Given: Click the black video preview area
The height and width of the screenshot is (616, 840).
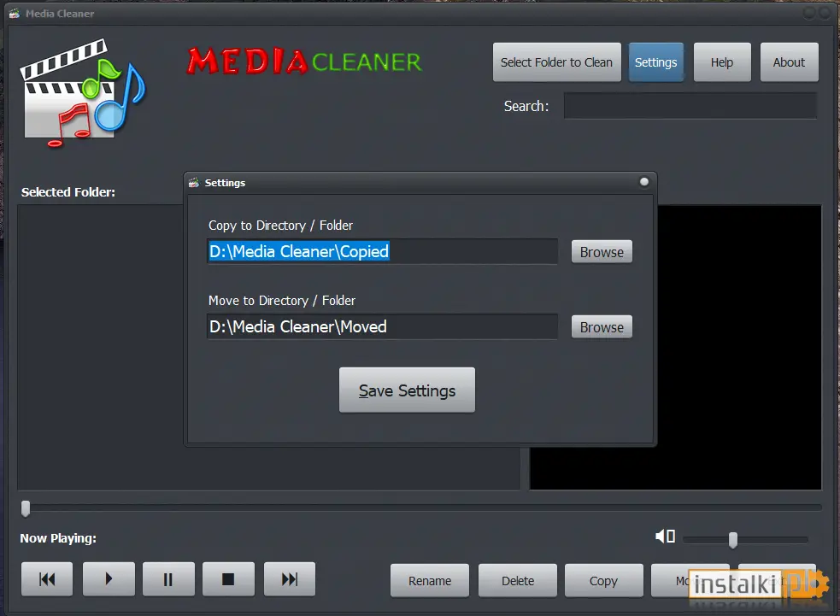Looking at the screenshot, I should [x=739, y=347].
